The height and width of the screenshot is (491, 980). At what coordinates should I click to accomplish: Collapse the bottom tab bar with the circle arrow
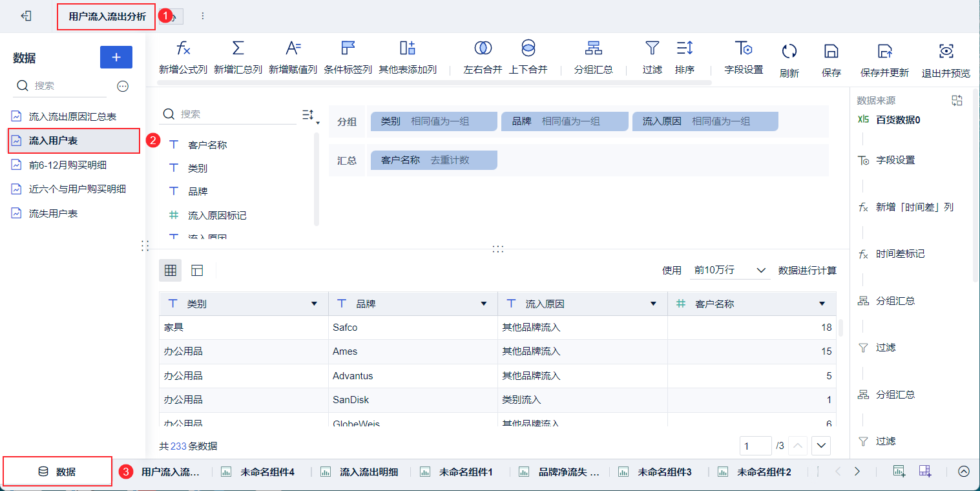(963, 472)
